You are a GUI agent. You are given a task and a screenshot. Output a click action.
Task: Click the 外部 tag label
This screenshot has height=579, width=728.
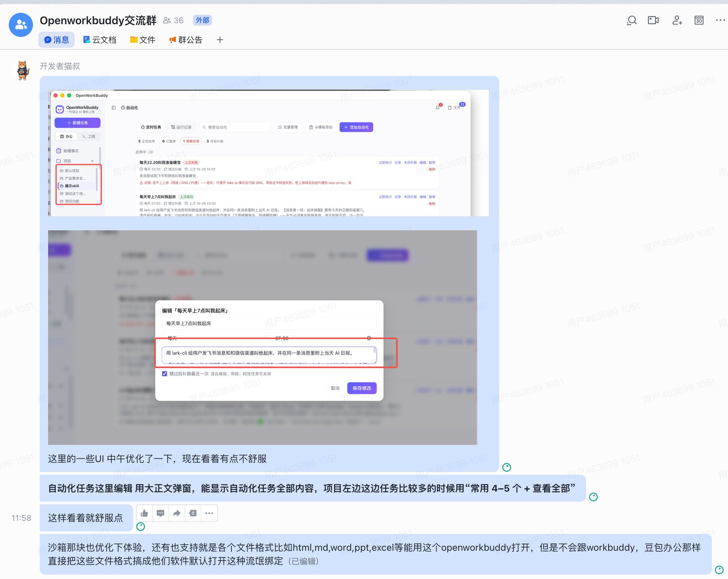(x=202, y=20)
